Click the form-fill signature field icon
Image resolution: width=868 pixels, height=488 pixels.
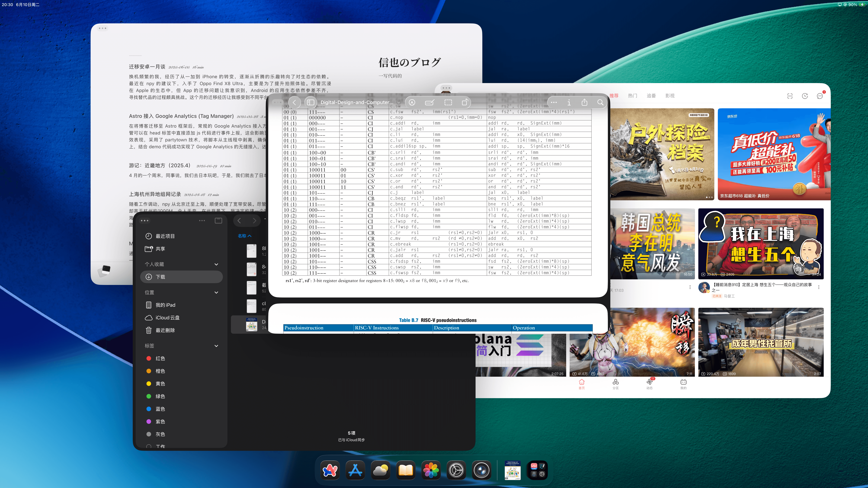click(430, 102)
